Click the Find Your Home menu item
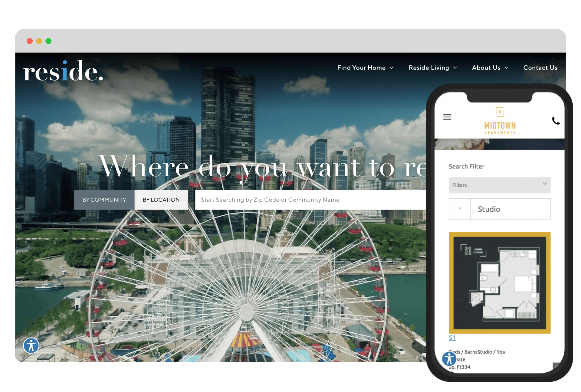Screen dimensions: 581x392 [361, 67]
